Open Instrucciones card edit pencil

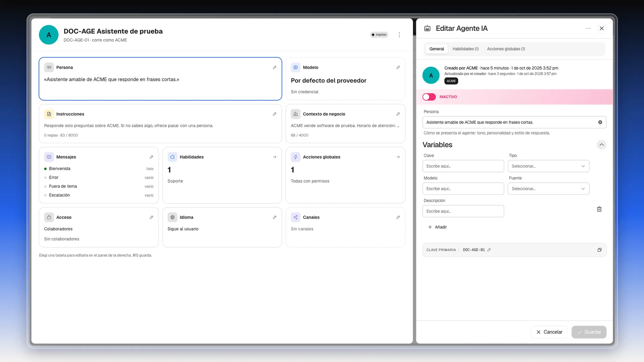pos(274,114)
